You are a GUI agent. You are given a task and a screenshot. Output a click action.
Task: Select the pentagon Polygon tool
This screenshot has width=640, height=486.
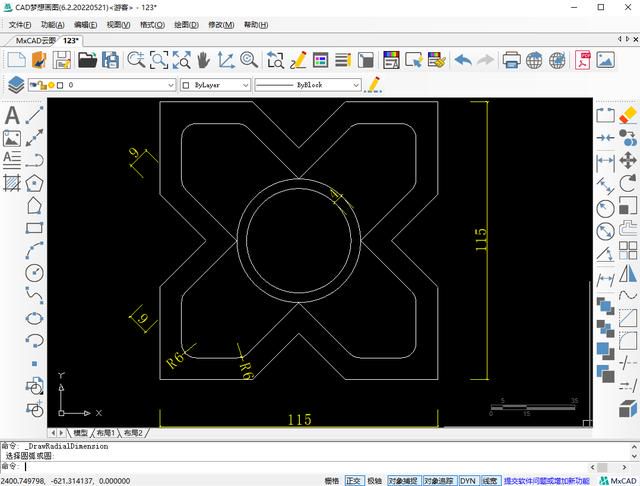pyautogui.click(x=34, y=183)
